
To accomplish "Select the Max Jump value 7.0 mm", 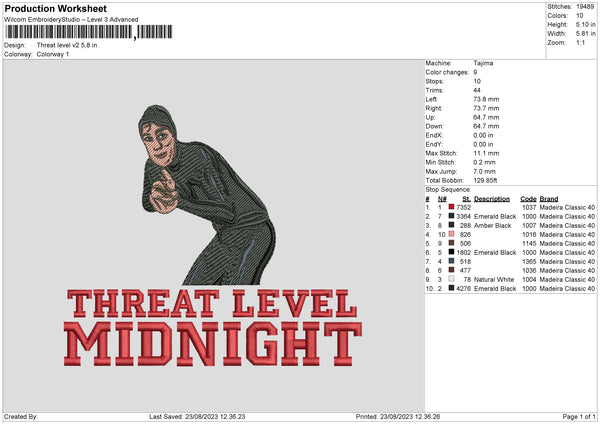I will pos(484,171).
